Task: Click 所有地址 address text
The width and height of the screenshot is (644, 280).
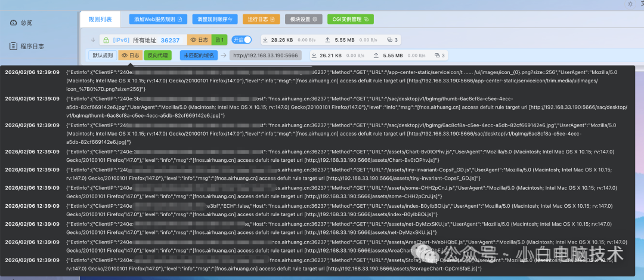Action: pos(144,40)
